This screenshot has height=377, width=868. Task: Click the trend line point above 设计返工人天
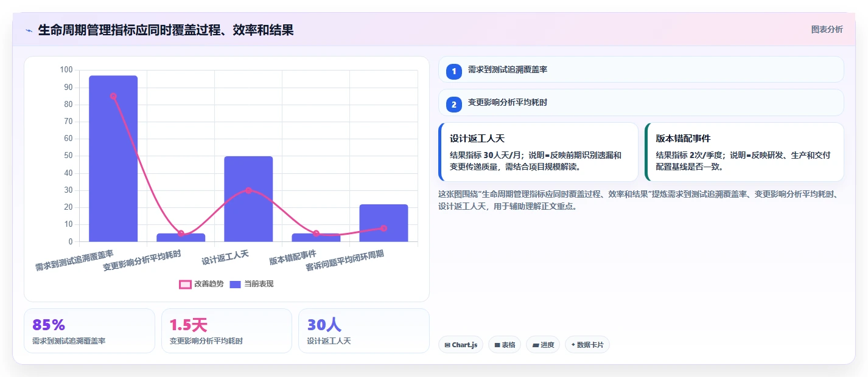248,190
